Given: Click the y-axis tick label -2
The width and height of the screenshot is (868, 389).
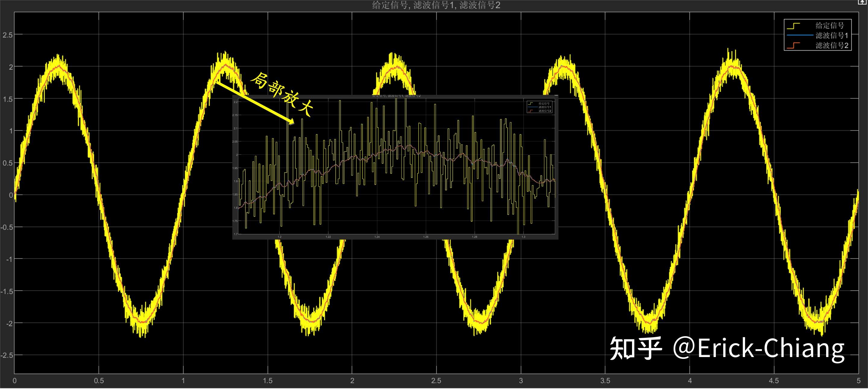Looking at the screenshot, I should point(9,323).
